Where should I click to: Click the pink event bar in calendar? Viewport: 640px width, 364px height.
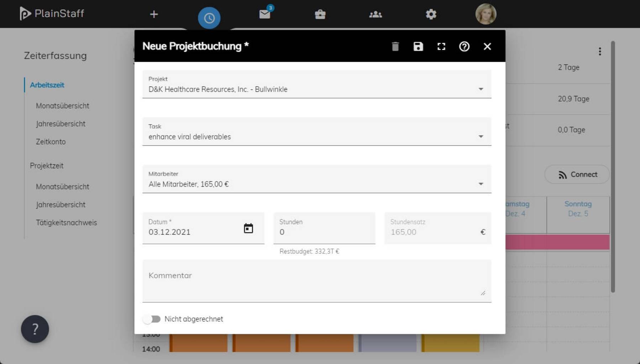click(557, 242)
